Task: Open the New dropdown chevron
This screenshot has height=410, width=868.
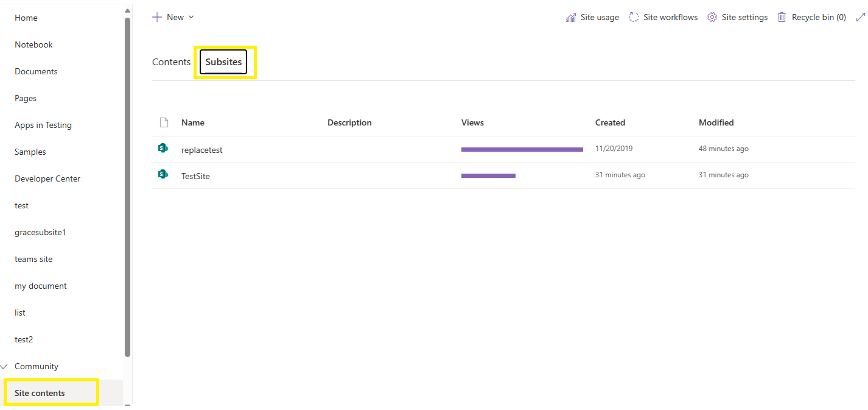Action: coord(191,17)
